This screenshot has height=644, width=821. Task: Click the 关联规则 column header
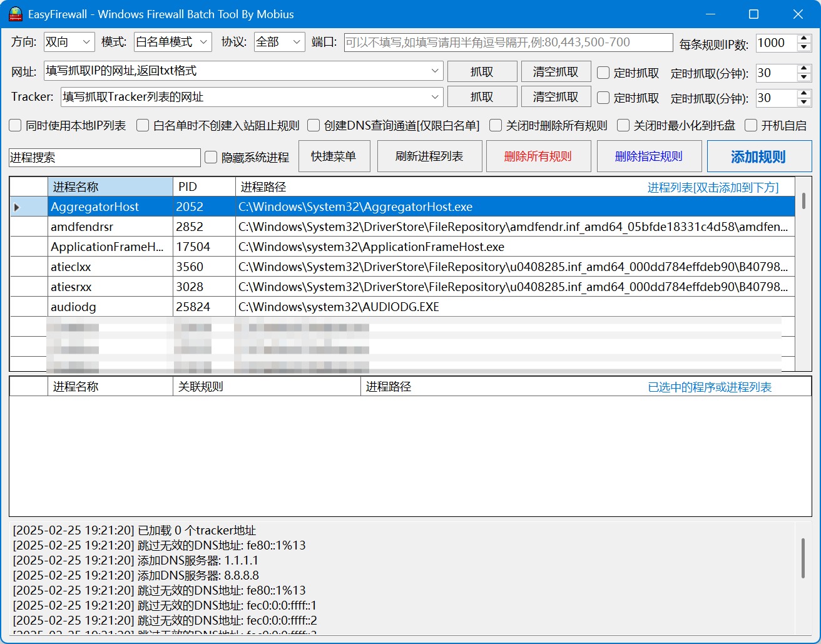pyautogui.click(x=267, y=387)
